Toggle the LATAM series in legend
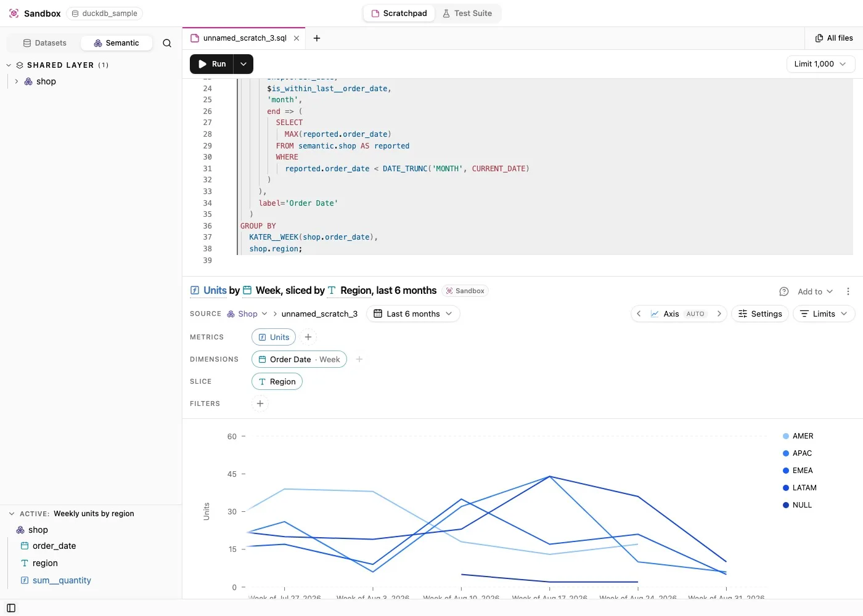 (800, 488)
